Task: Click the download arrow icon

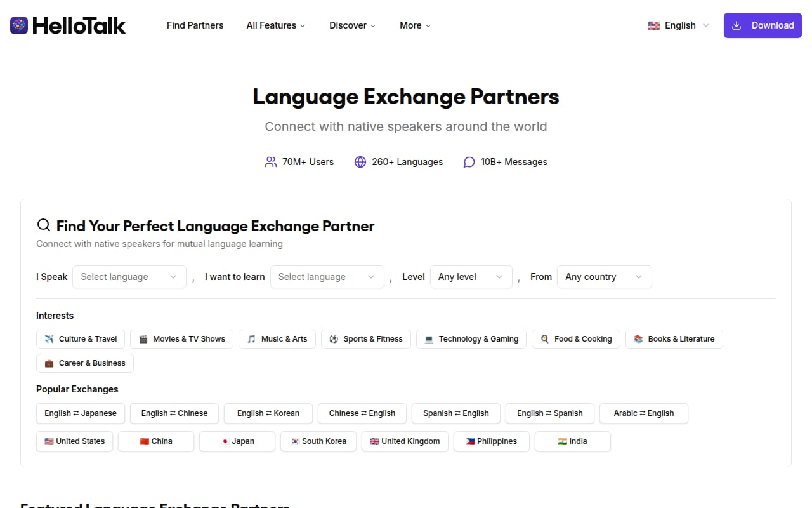Action: [x=737, y=25]
